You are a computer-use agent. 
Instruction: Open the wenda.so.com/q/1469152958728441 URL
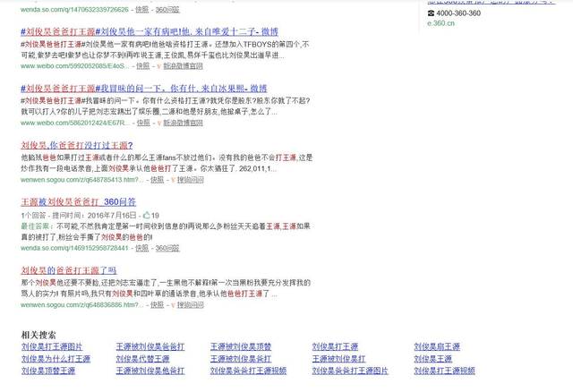tap(74, 248)
